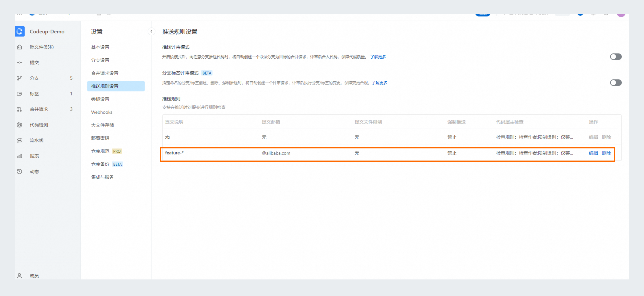Click the branches icon in sidebar

(x=19, y=78)
